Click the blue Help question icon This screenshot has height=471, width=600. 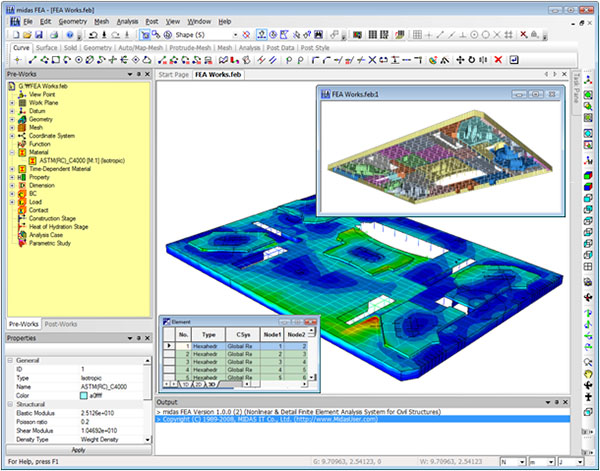[70, 35]
